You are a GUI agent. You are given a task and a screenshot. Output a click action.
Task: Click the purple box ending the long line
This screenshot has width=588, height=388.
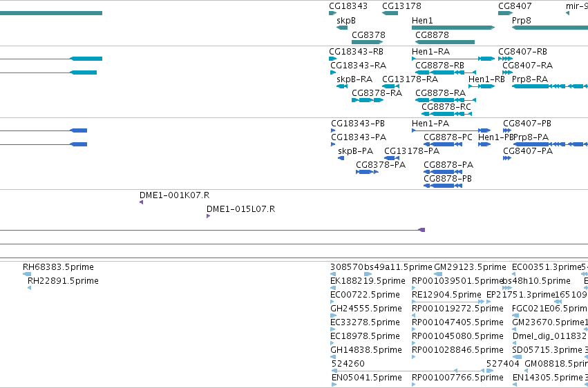[x=421, y=230]
